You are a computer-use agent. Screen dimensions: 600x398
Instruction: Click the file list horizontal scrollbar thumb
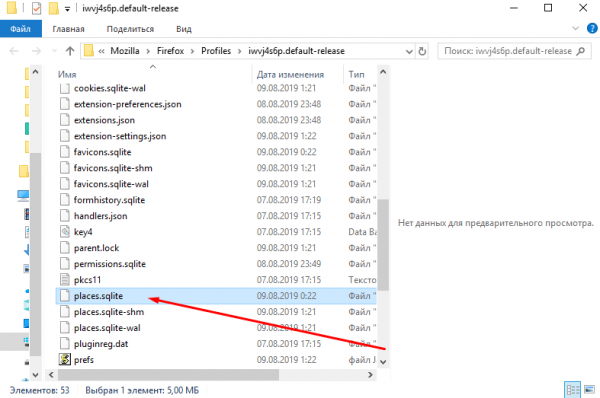click(168, 375)
